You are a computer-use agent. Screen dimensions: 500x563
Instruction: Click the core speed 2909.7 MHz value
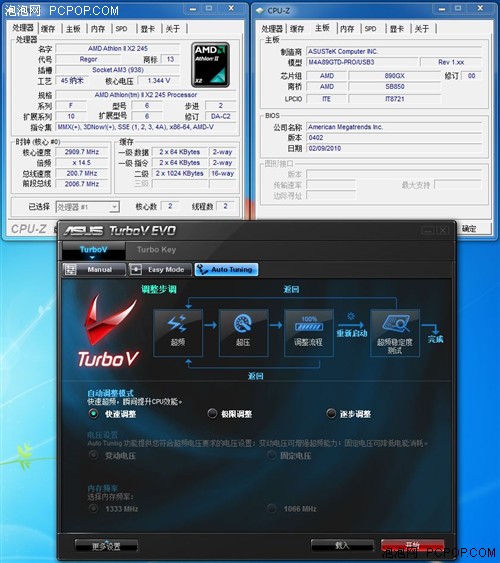82,152
